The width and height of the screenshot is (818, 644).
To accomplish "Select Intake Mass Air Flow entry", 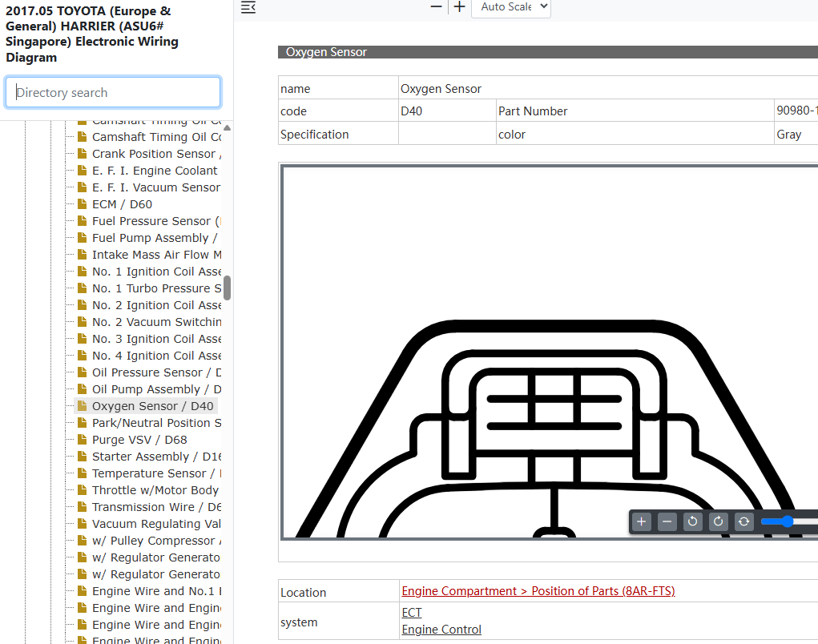I will pos(156,255).
